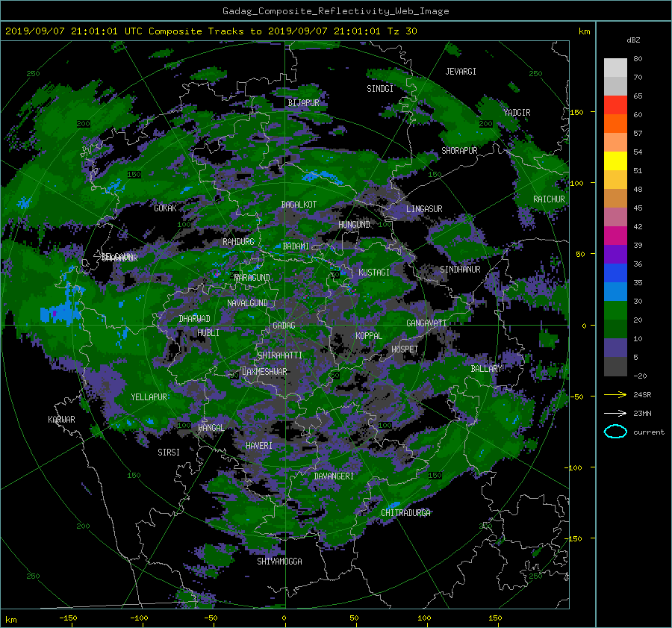Click the GOKAK city label

pos(166,208)
